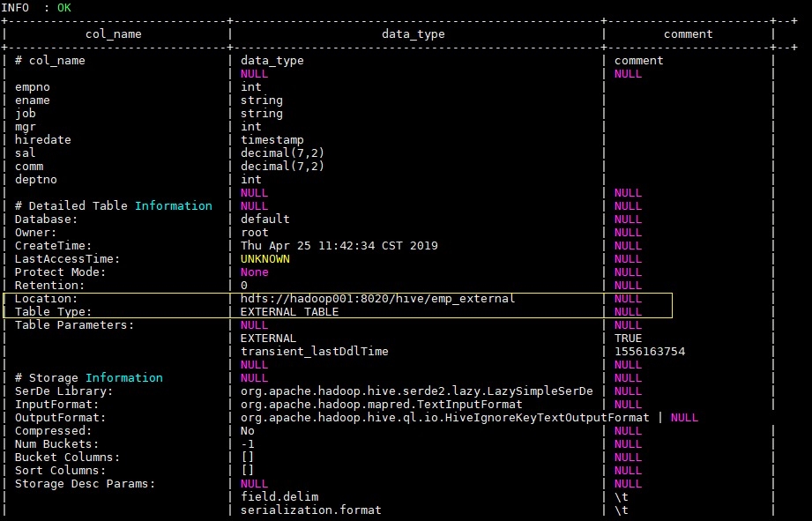The width and height of the screenshot is (812, 521).
Task: Select the TextInputFormat class name
Action: pyautogui.click(x=388, y=405)
